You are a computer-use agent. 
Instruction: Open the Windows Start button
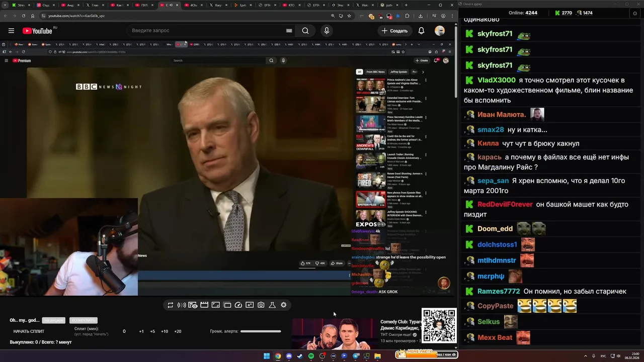267,356
